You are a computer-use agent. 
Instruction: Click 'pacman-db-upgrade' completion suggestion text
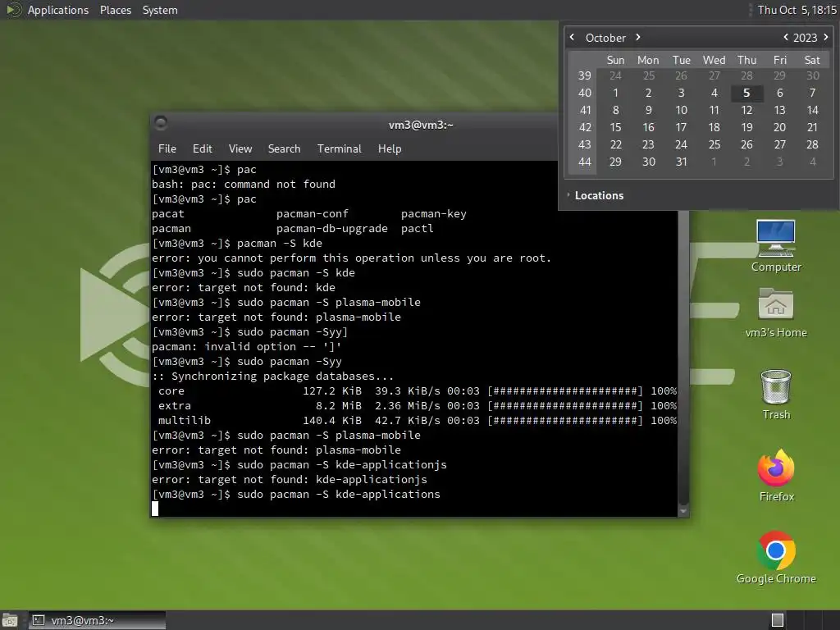tap(331, 228)
